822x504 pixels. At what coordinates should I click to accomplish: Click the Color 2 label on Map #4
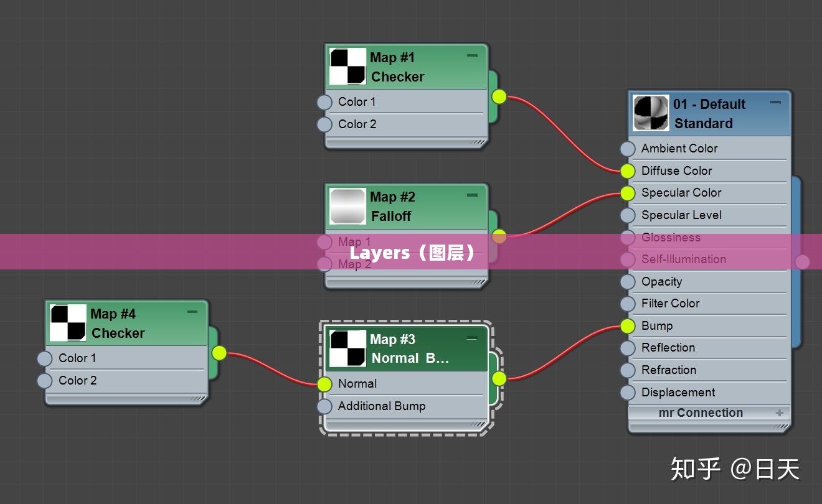click(77, 381)
